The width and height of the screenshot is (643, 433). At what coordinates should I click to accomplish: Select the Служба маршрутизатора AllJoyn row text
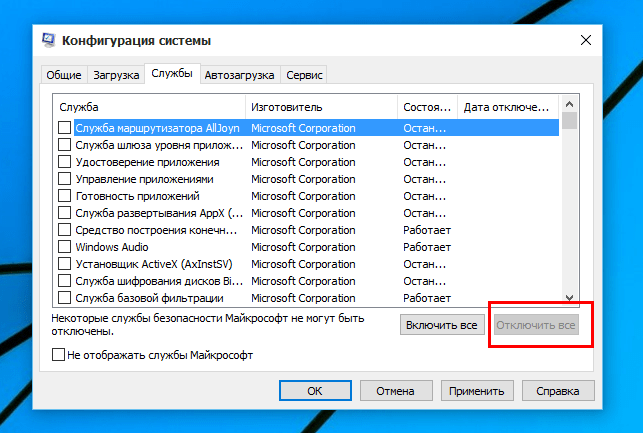tap(157, 128)
